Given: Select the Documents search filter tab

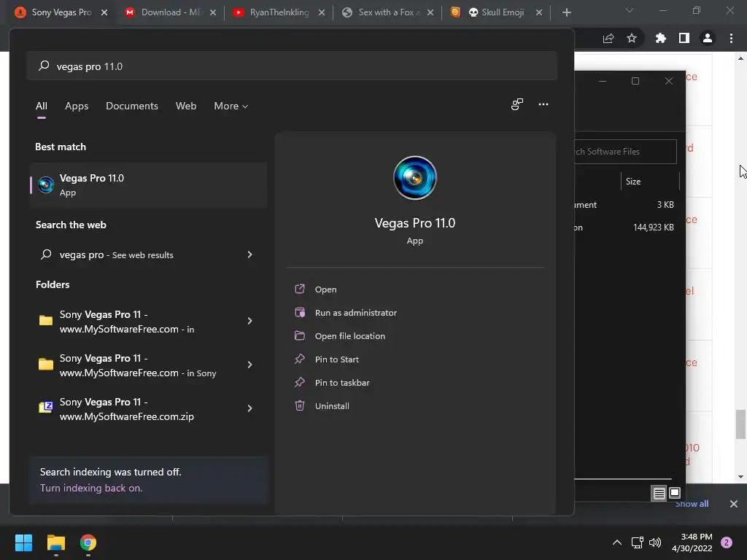Looking at the screenshot, I should [x=132, y=106].
